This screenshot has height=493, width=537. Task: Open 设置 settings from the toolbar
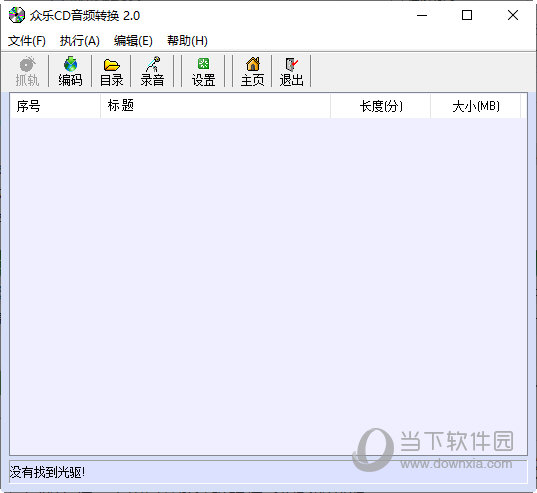coord(203,71)
